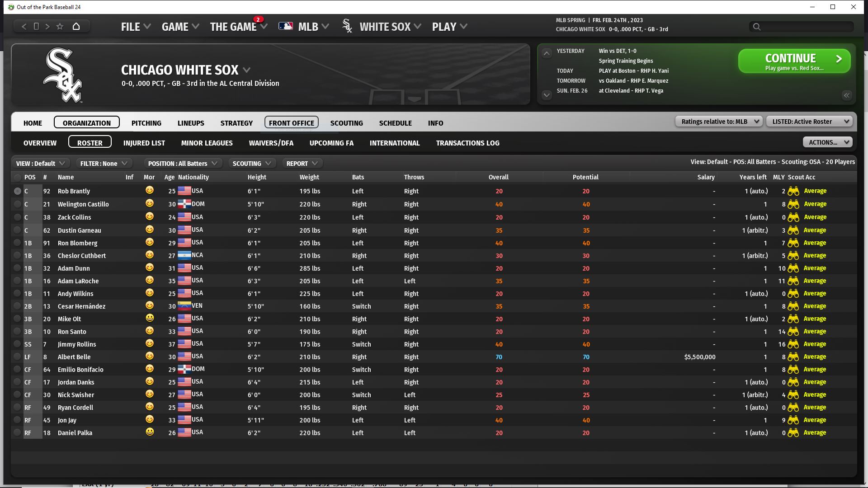Expand the Ratings relative to: MLB dropdown
Screen dimensions: 868x488
[x=719, y=122]
